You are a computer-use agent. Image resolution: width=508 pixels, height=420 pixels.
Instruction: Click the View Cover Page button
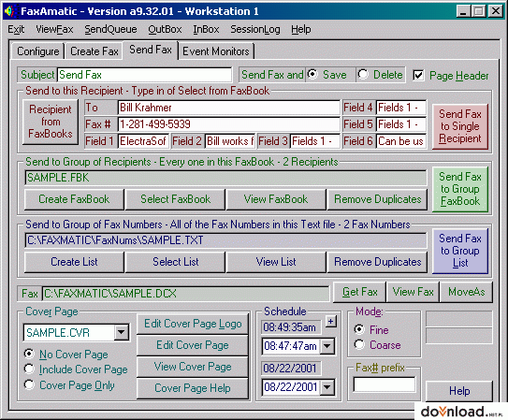click(193, 367)
